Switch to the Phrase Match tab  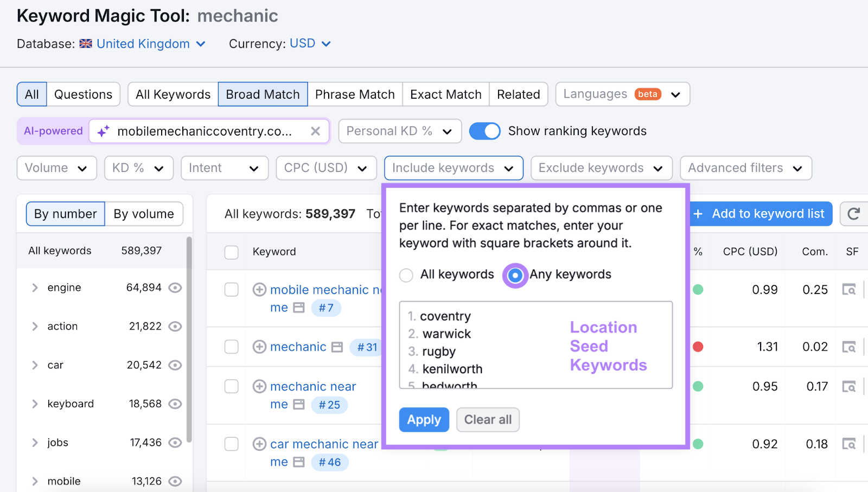(355, 94)
